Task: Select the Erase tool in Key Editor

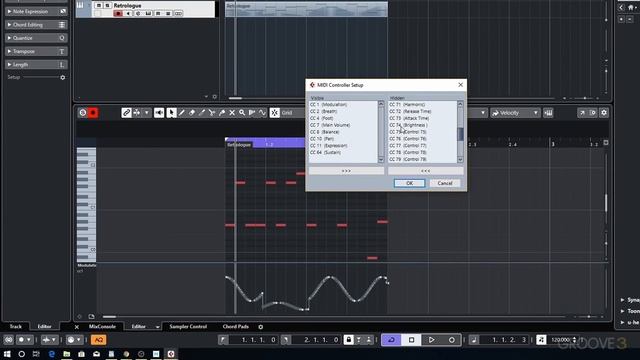Action: pos(192,113)
